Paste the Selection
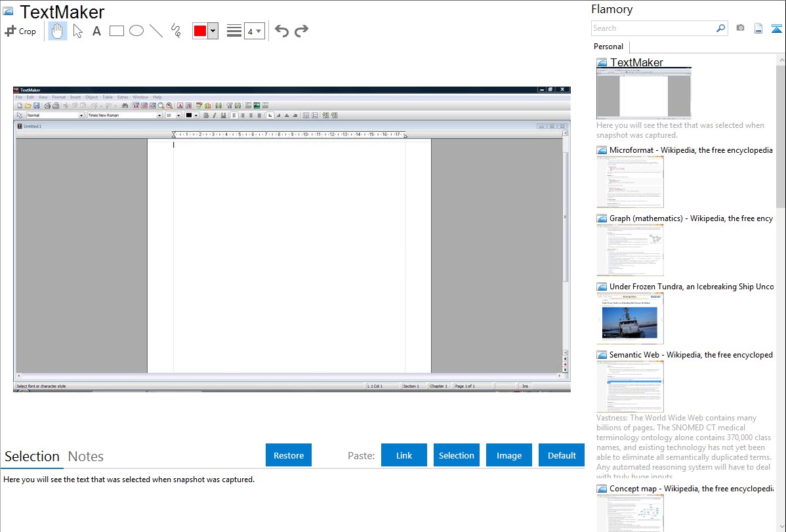 coord(457,455)
